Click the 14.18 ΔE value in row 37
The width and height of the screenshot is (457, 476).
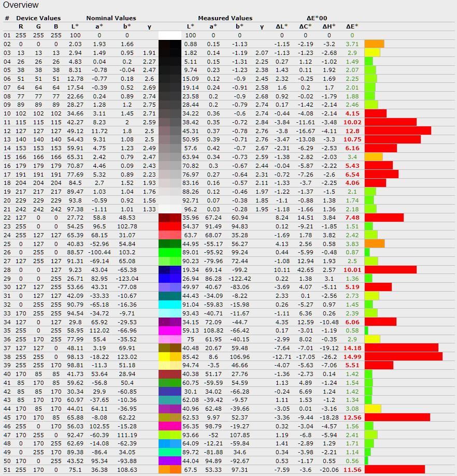click(x=352, y=348)
